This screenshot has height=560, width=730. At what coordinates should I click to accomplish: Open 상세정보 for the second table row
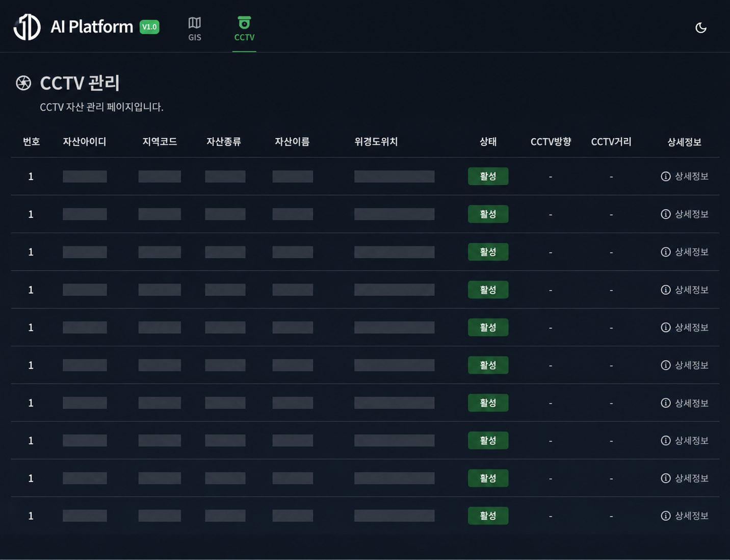click(685, 214)
